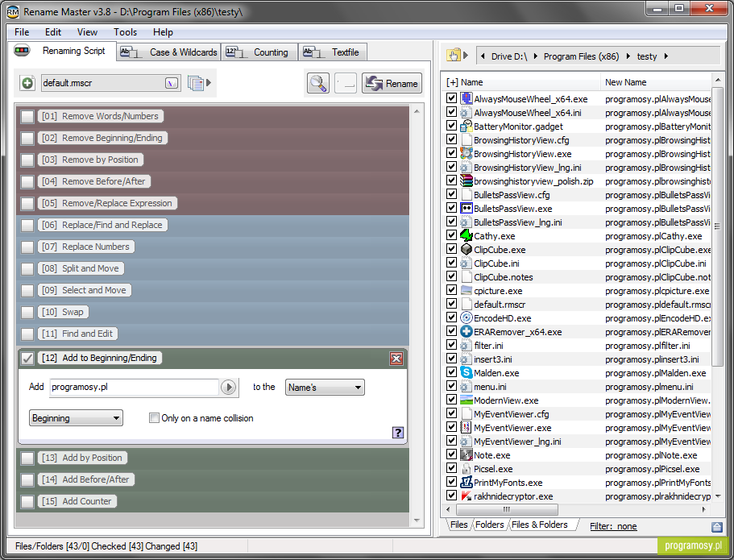The height and width of the screenshot is (560, 734).
Task: Expand the Add Before/After step label
Action: tap(86, 479)
